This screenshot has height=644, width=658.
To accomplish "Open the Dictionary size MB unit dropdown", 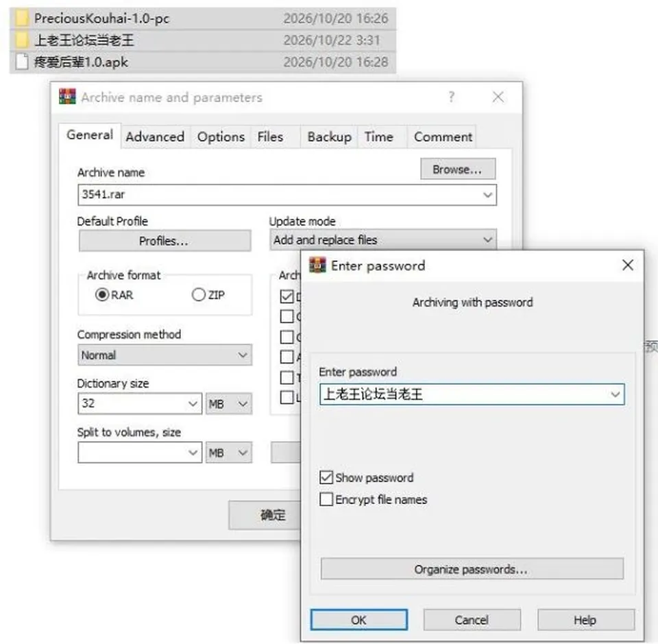I will [229, 404].
